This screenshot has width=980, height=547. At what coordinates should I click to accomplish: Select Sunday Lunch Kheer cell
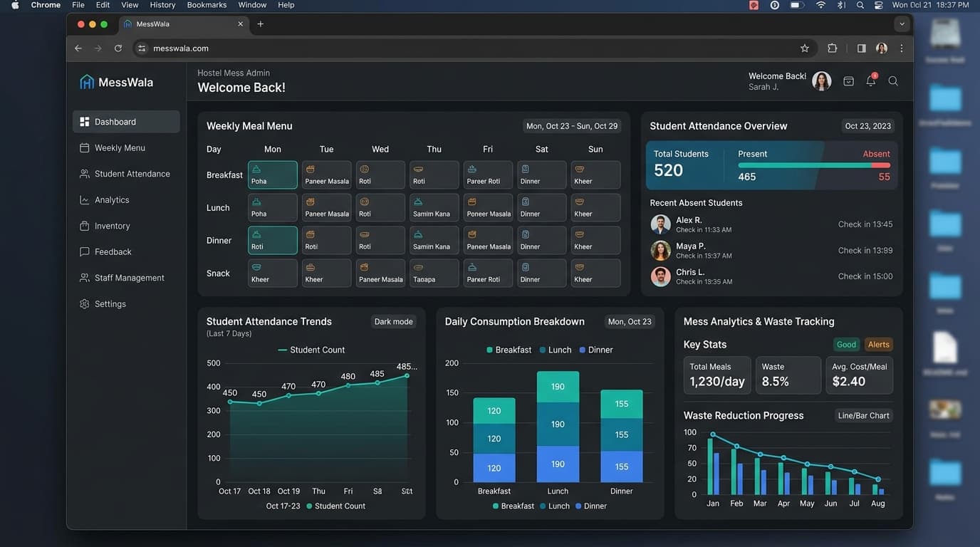tap(596, 208)
